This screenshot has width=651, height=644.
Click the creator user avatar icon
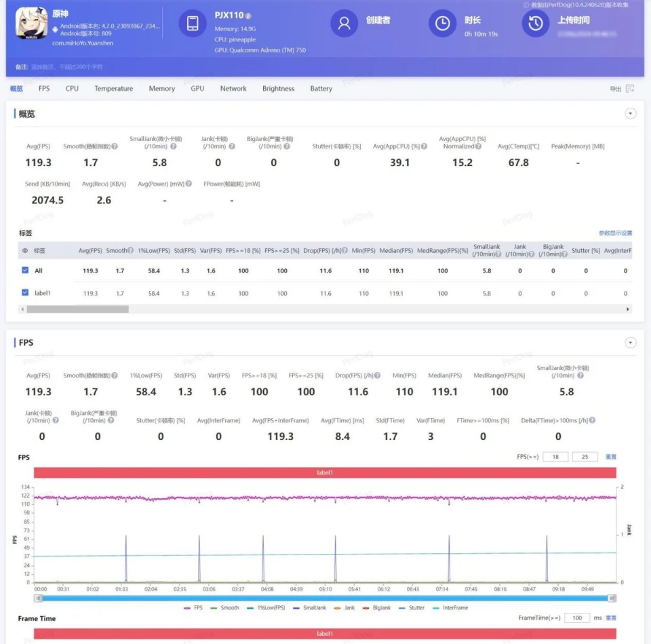click(344, 24)
